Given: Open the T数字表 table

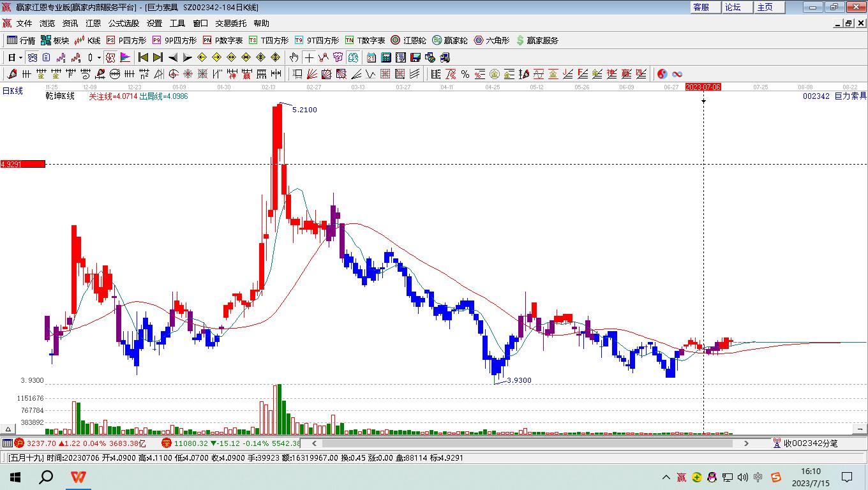Looking at the screenshot, I should click(x=365, y=40).
